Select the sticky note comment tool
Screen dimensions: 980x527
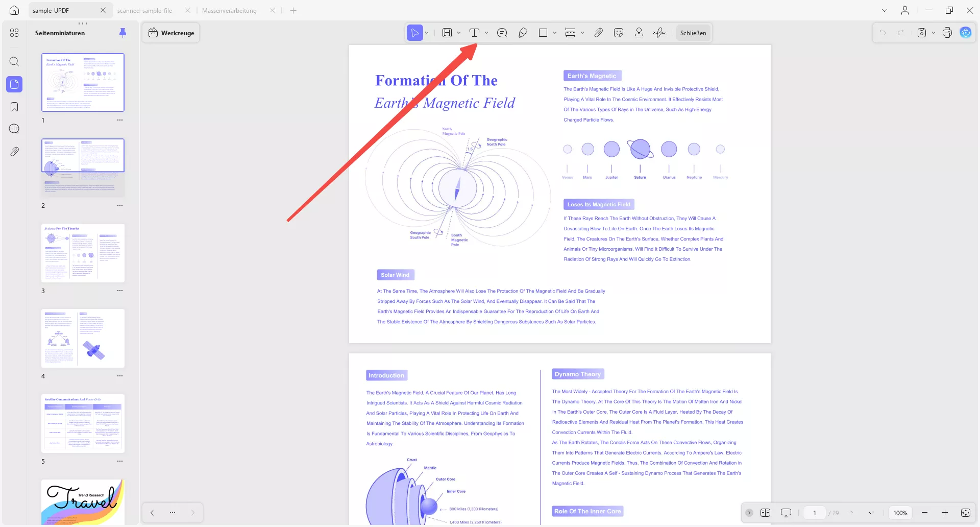click(x=502, y=33)
